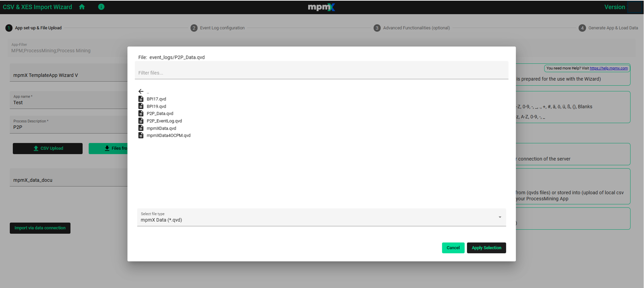Click the BPI17.qvd file icon
Image resolution: width=644 pixels, height=288 pixels.
point(141,99)
